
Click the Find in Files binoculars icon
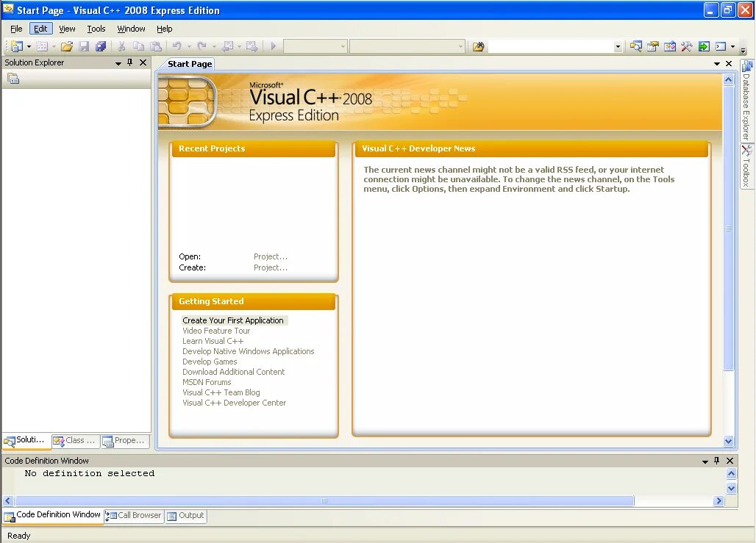pos(478,46)
